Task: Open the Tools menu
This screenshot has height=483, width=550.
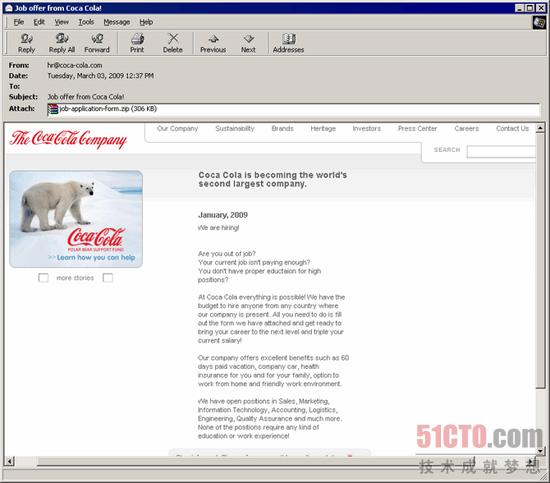Action: (x=86, y=22)
